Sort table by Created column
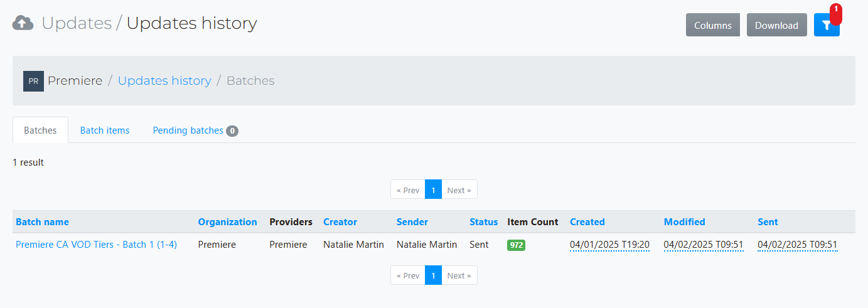The width and height of the screenshot is (868, 308). pos(587,222)
